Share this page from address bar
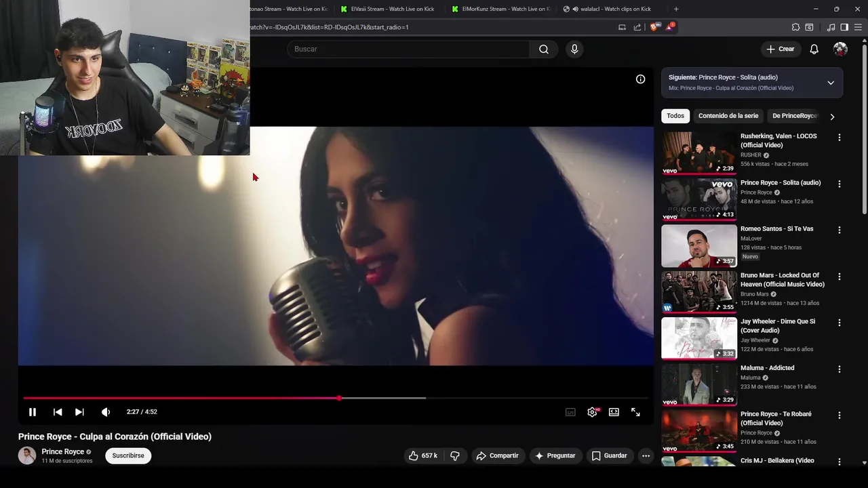This screenshot has height=488, width=868. point(637,27)
